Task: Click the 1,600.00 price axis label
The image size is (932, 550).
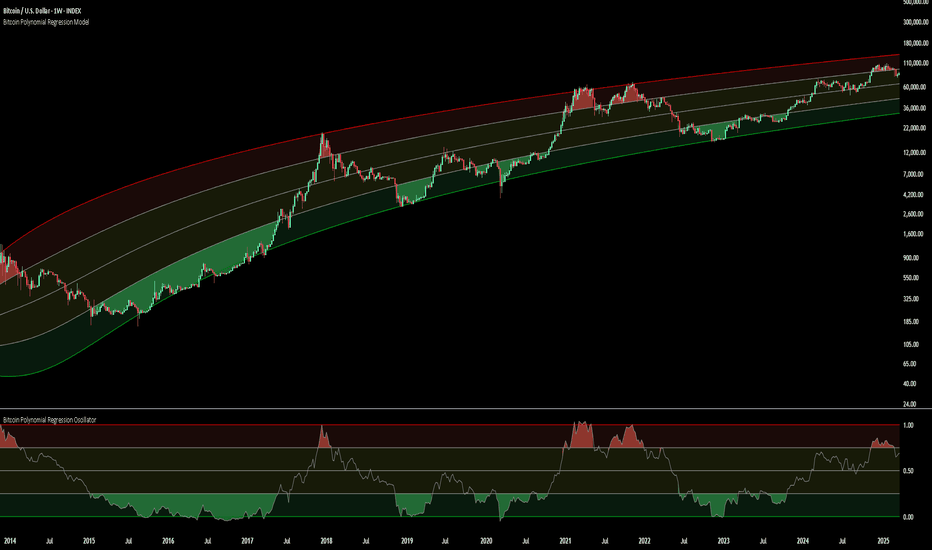Action: (915, 234)
